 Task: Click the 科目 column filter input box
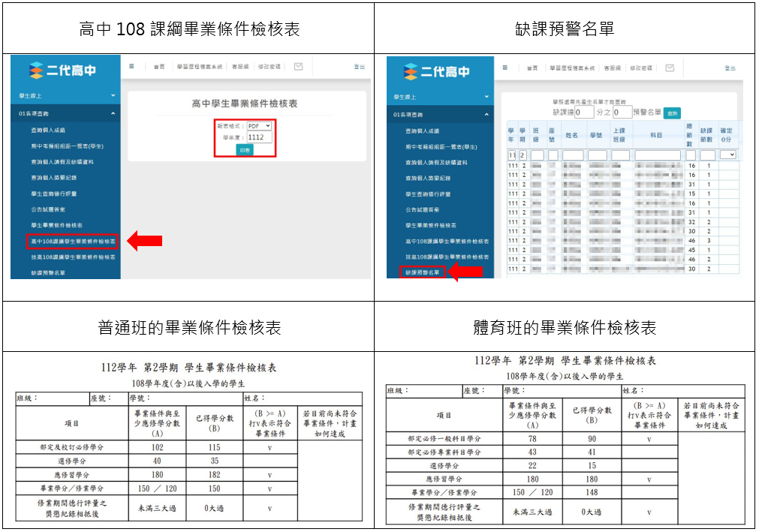[657, 155]
